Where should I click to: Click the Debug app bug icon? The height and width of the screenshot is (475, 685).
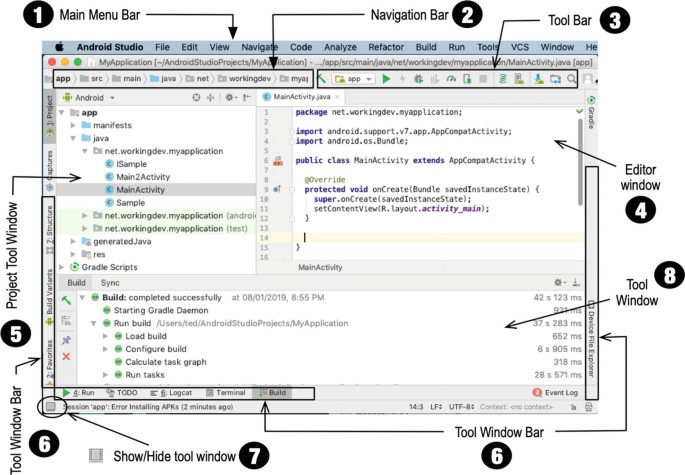pyautogui.click(x=420, y=78)
